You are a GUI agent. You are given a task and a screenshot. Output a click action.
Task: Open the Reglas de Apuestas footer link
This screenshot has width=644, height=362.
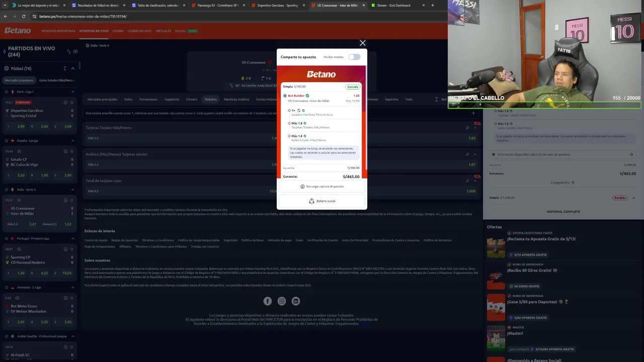click(x=124, y=240)
